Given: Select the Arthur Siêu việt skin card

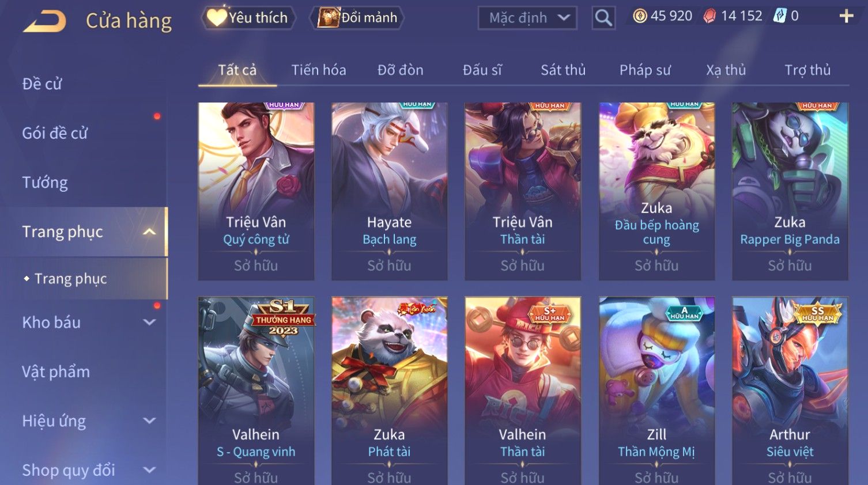Looking at the screenshot, I should click(790, 391).
